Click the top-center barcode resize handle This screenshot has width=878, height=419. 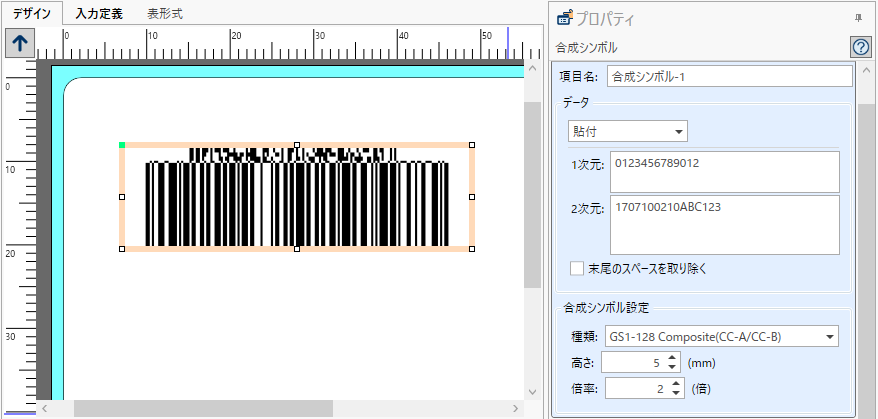297,145
